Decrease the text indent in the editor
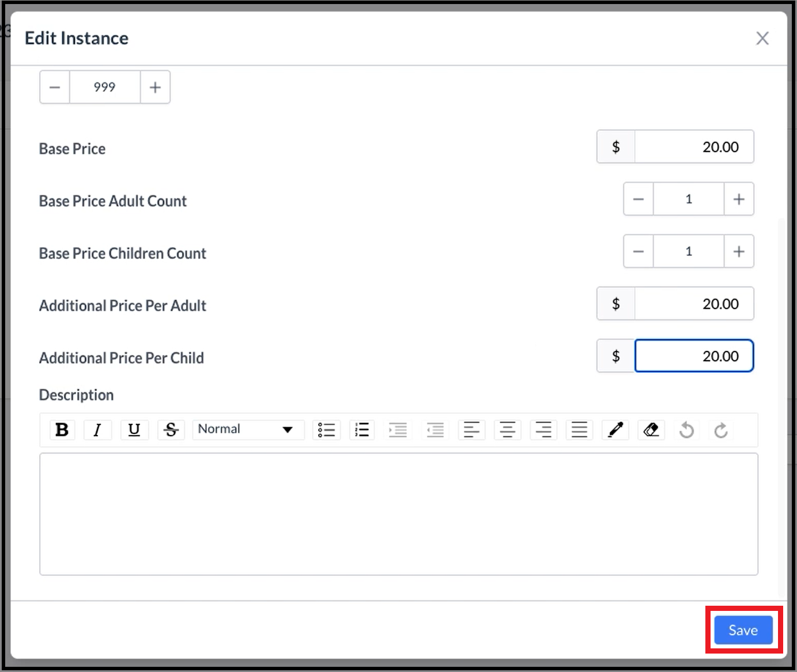Screen dimensions: 797x672 (435, 429)
